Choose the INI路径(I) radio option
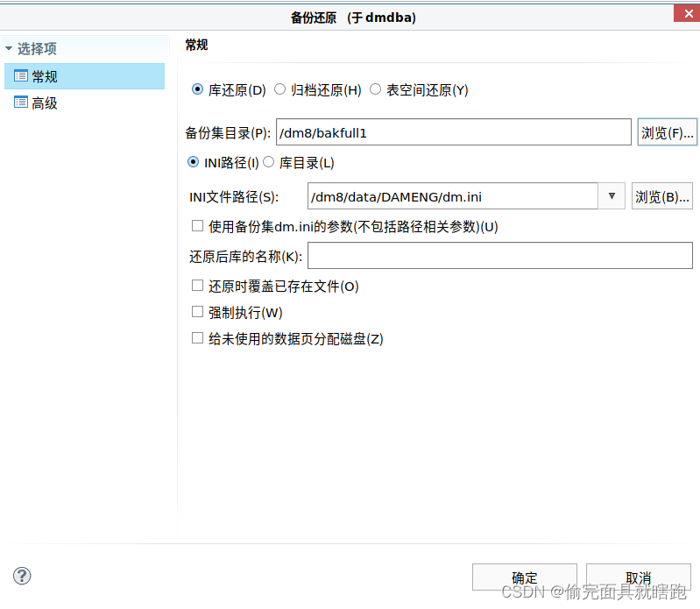The width and height of the screenshot is (700, 609). (193, 162)
